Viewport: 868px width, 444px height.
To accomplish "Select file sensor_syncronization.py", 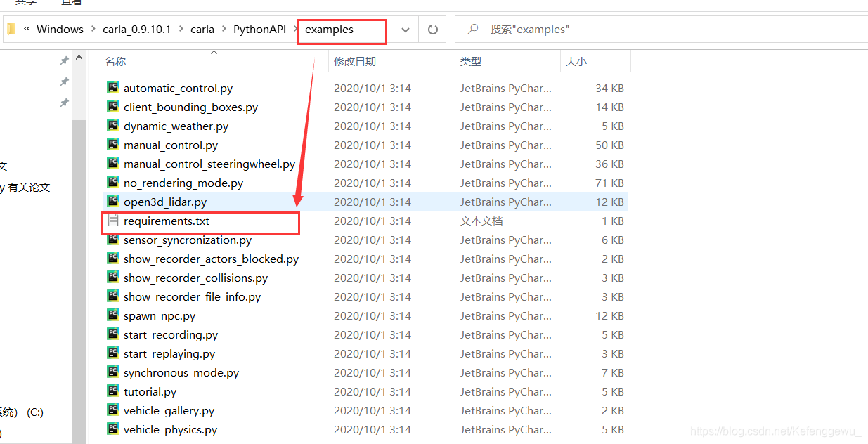I will [x=188, y=240].
